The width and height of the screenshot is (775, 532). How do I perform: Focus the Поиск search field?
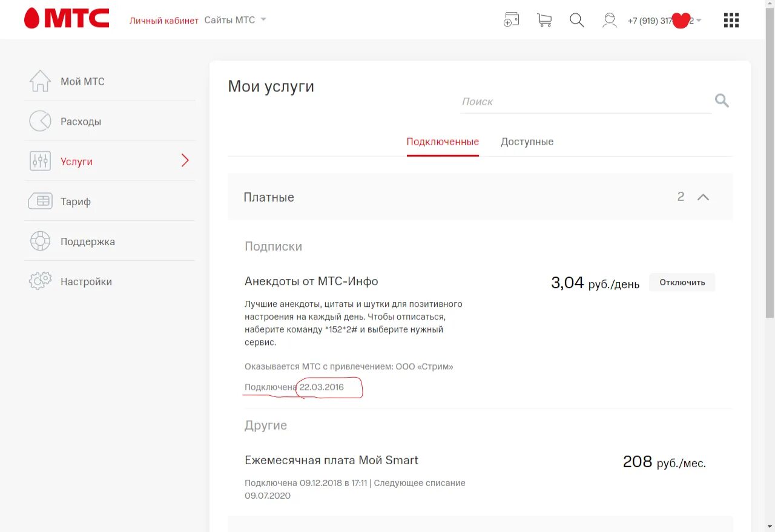click(585, 102)
